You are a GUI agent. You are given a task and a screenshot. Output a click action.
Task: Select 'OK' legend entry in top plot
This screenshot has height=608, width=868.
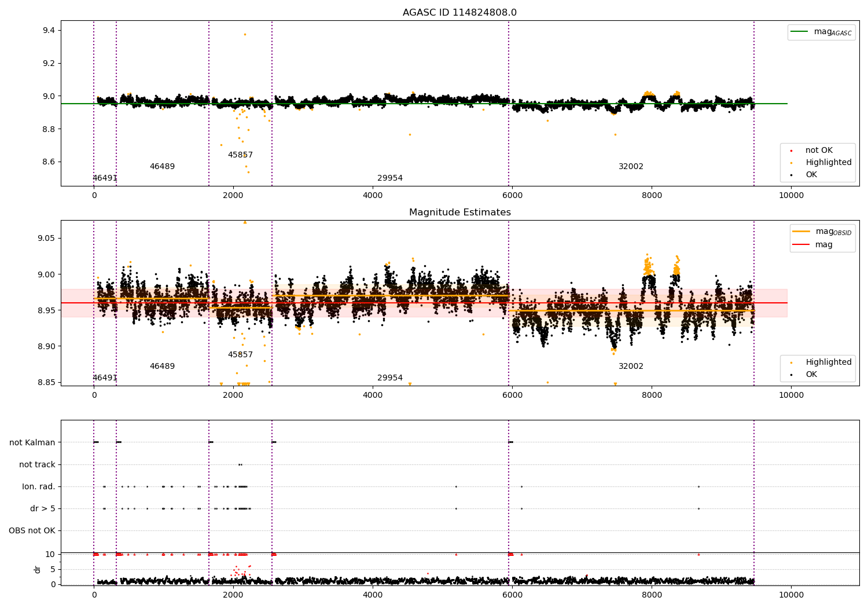click(x=811, y=175)
